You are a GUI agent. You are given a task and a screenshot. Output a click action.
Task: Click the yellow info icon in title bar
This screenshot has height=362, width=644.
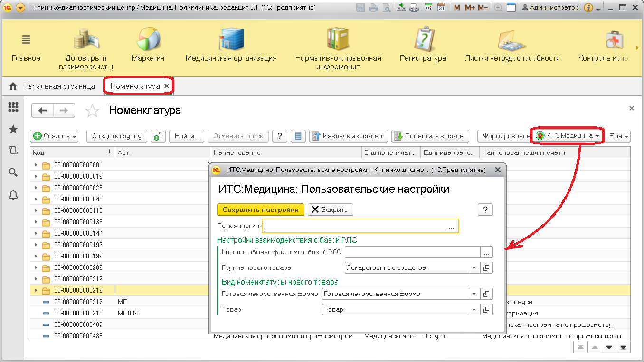coord(588,8)
